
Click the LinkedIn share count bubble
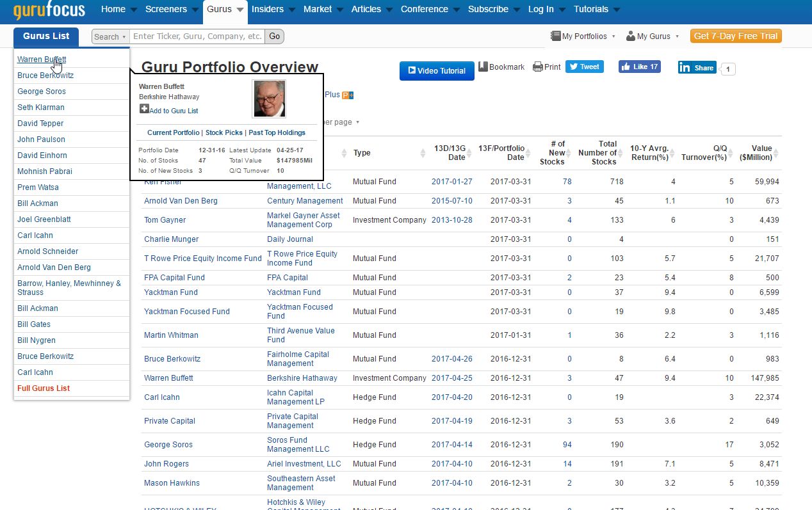tap(728, 68)
